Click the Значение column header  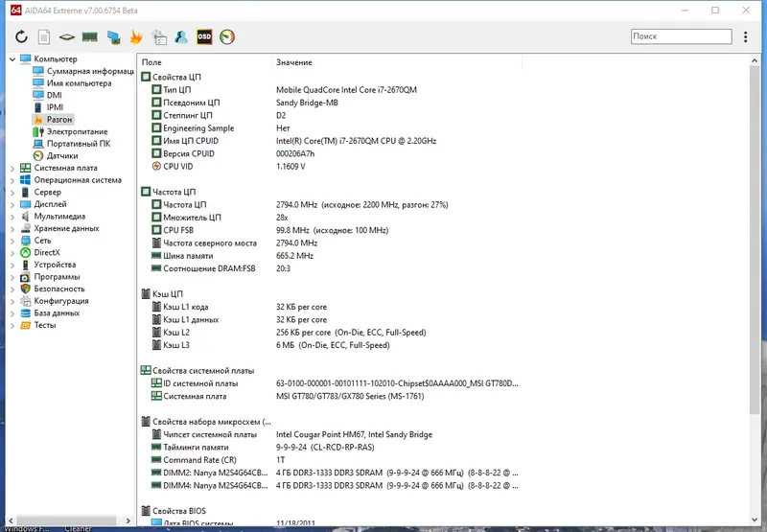pos(396,62)
